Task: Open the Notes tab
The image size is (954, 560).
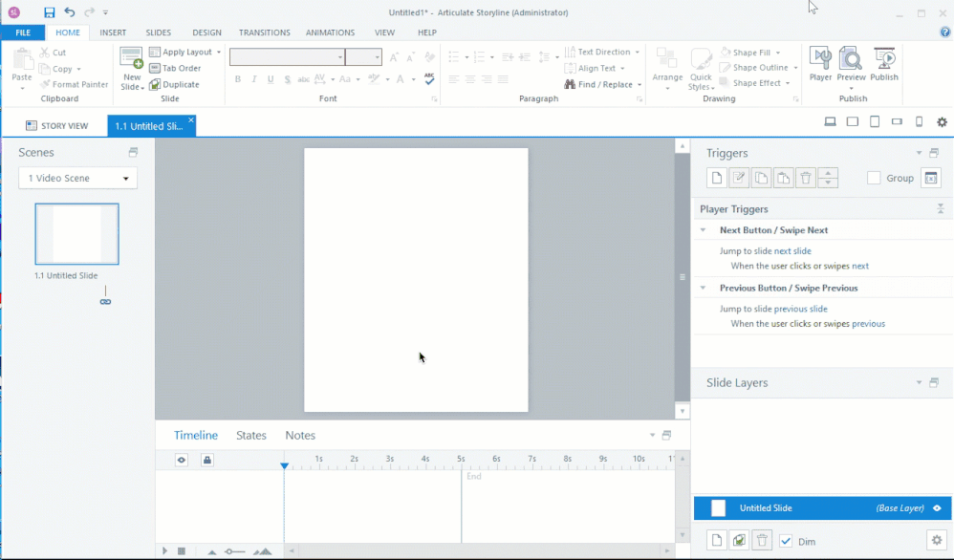Action: (x=300, y=436)
